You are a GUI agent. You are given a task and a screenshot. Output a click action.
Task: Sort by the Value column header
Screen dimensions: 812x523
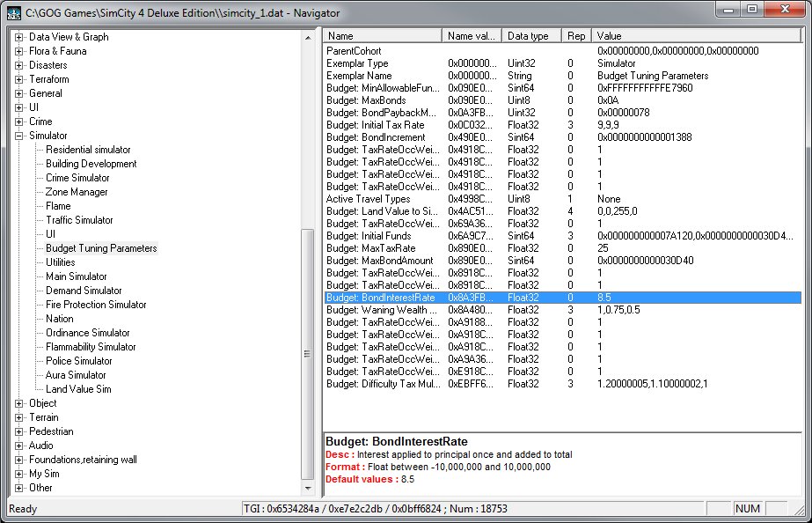point(696,36)
